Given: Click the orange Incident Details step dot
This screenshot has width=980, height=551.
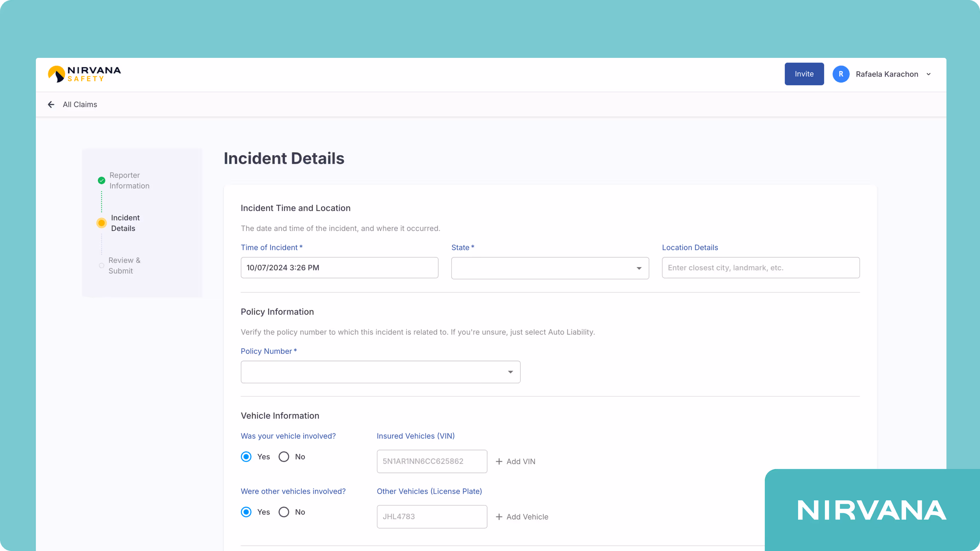Looking at the screenshot, I should coord(102,223).
